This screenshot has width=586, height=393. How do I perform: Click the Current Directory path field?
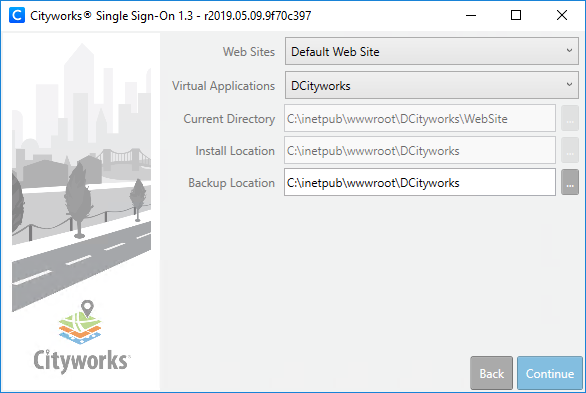click(420, 118)
